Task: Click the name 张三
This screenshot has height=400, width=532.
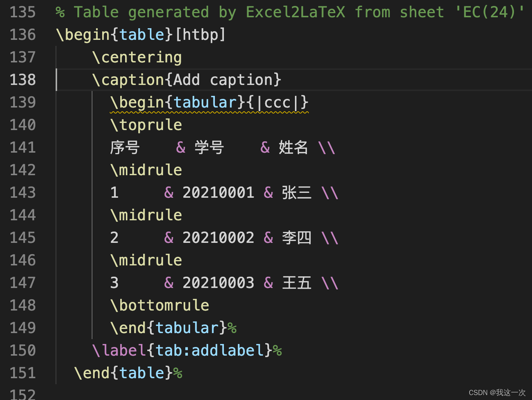Action: point(297,192)
